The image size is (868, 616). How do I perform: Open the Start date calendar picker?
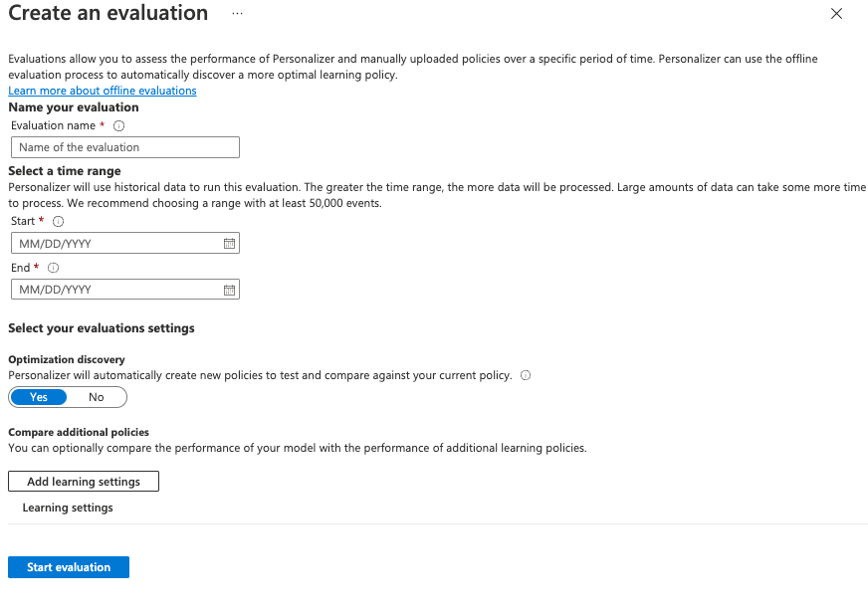(229, 244)
